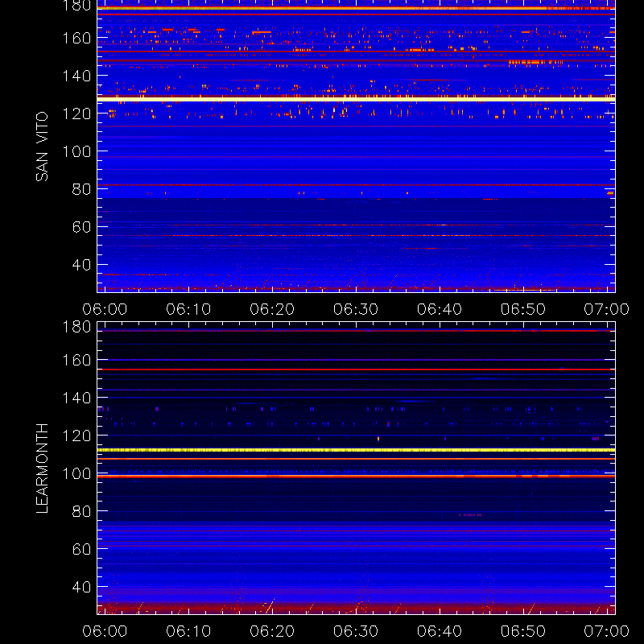Pick the 180 tick label on Learmonth plot

pyautogui.click(x=76, y=327)
